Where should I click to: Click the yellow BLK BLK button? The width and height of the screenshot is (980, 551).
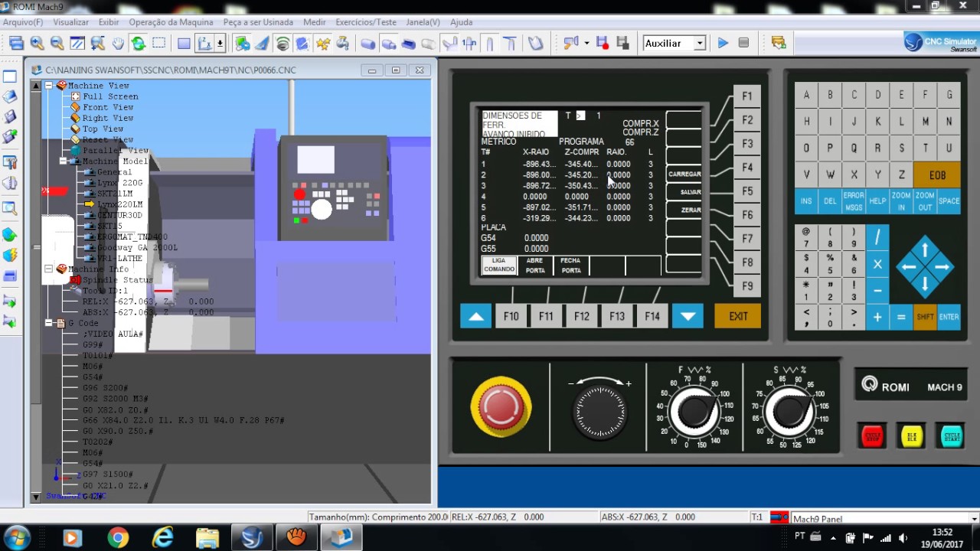(x=912, y=436)
